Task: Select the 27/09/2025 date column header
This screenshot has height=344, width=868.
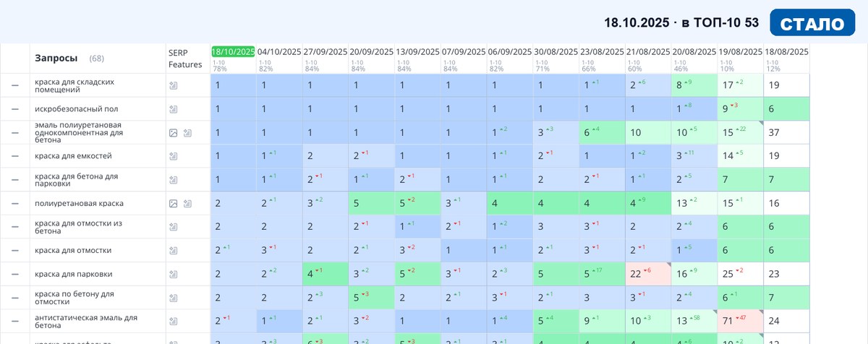Action: tap(325, 51)
